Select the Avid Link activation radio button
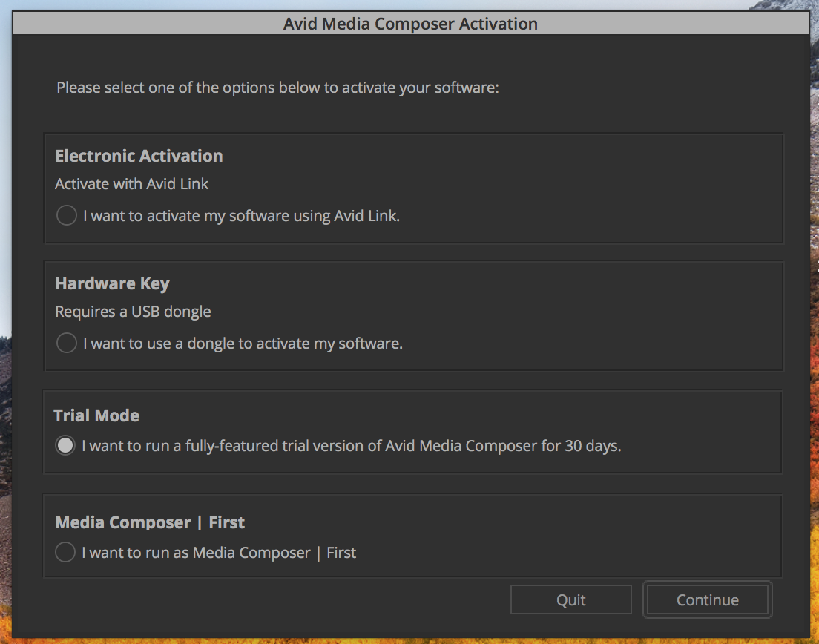The width and height of the screenshot is (819, 644). pyautogui.click(x=66, y=215)
